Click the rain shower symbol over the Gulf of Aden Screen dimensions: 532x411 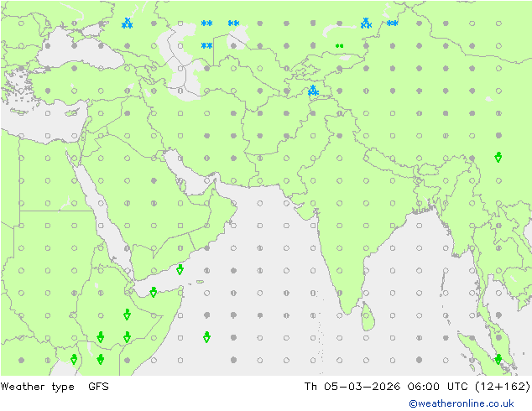tap(154, 292)
